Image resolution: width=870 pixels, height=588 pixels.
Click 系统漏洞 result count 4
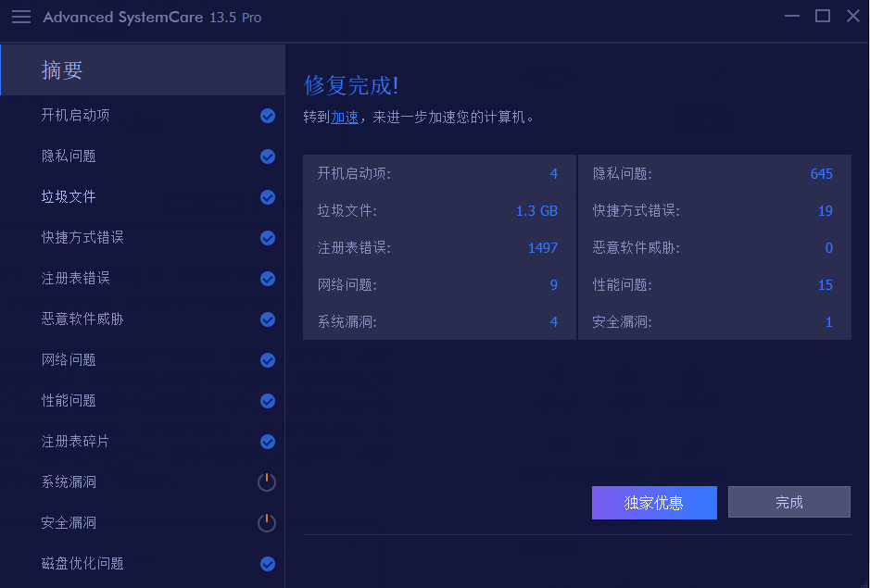point(554,321)
